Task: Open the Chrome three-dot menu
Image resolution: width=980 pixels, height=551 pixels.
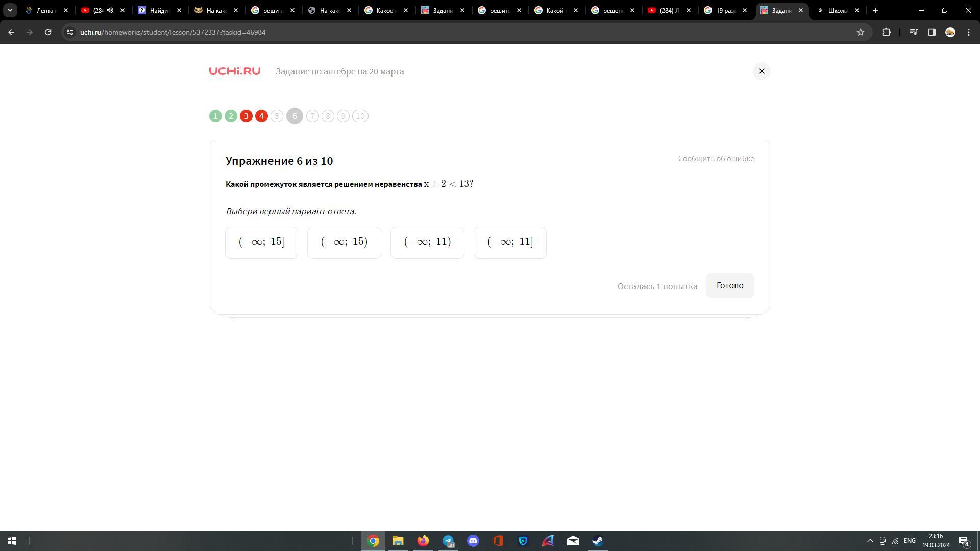Action: tap(969, 32)
